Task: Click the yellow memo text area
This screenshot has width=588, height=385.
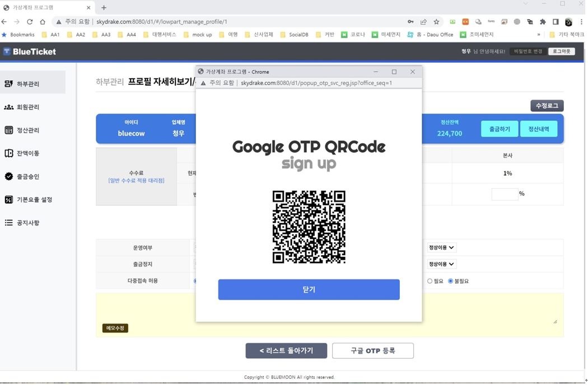Action: pyautogui.click(x=330, y=315)
